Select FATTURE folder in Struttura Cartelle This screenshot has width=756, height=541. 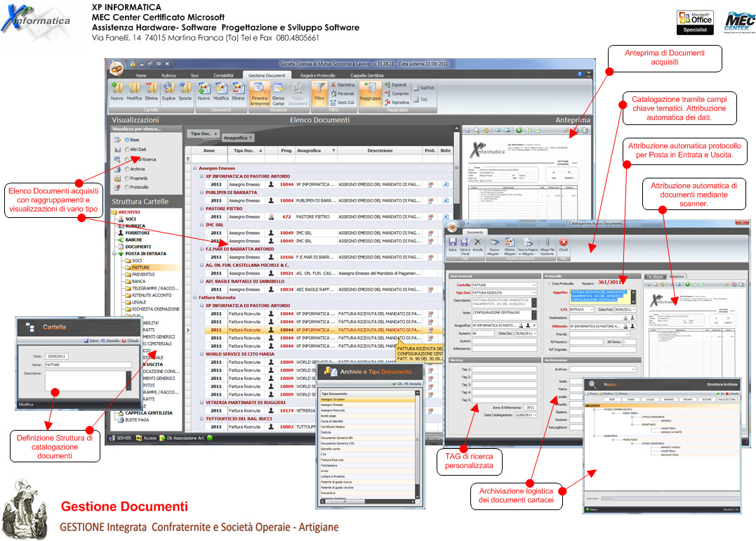click(140, 268)
